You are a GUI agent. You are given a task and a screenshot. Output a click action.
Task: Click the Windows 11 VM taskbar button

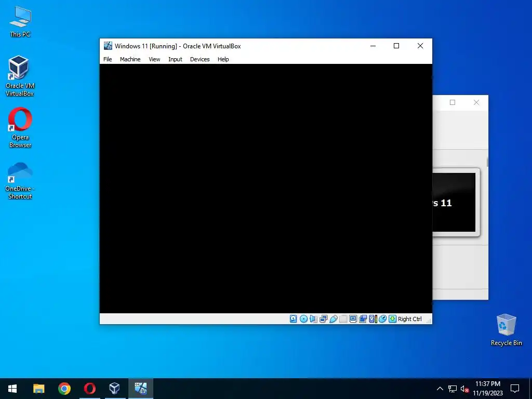coord(140,389)
